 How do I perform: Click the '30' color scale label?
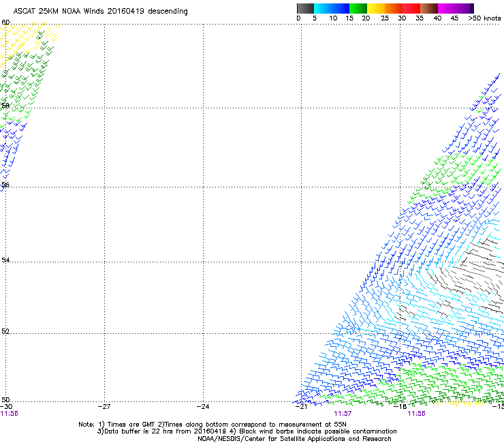(402, 18)
